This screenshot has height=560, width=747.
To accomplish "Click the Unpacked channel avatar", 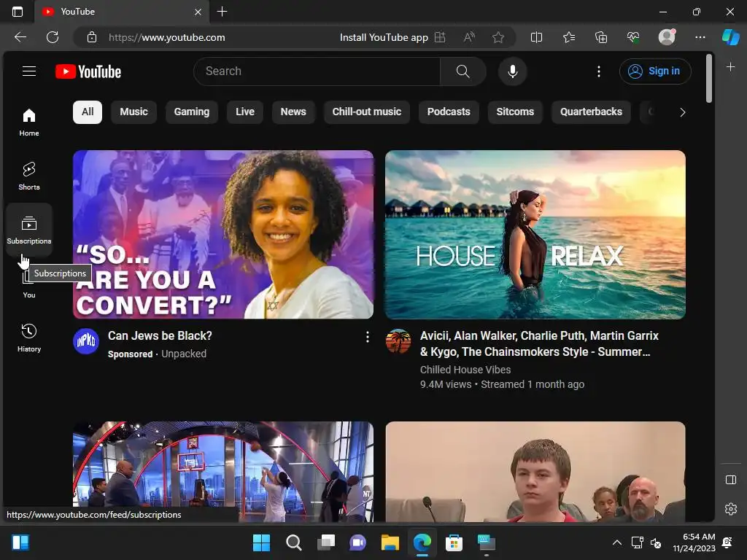I will [x=86, y=341].
